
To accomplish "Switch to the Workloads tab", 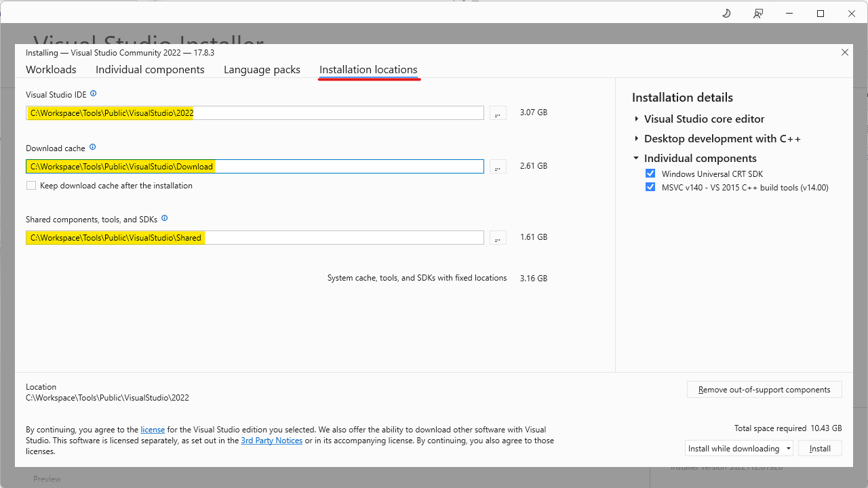I will coord(51,69).
